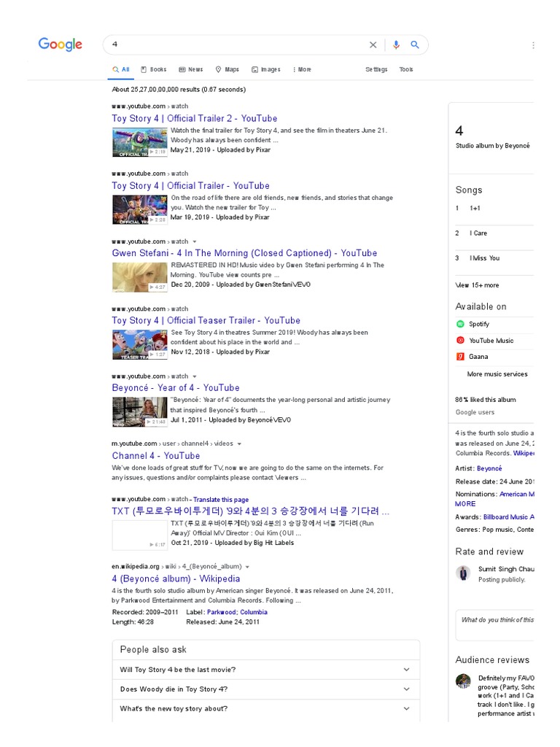
Task: Click the three-dot options icon top right
Action: [533, 45]
